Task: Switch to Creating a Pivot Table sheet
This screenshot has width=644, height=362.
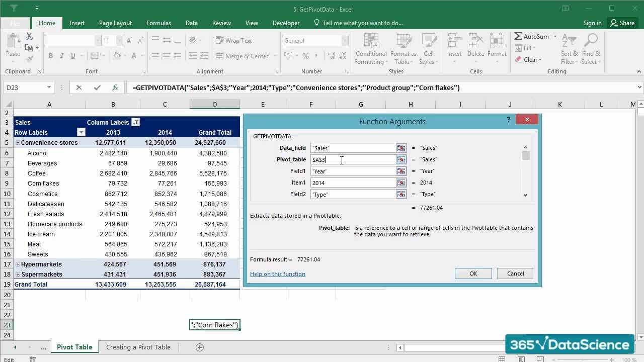Action: 138,347
